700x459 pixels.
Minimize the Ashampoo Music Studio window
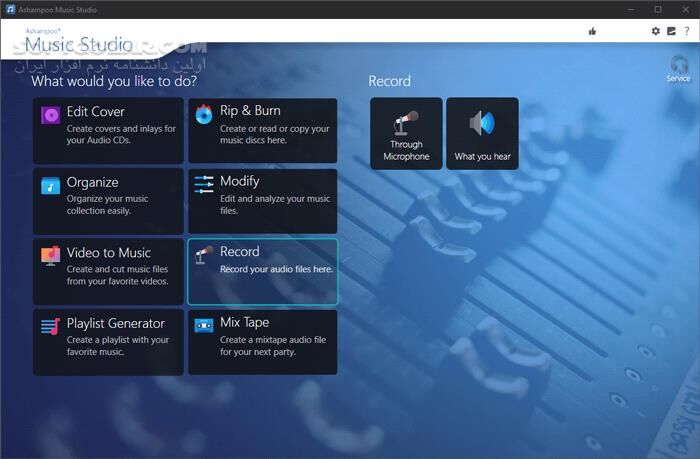[629, 9]
